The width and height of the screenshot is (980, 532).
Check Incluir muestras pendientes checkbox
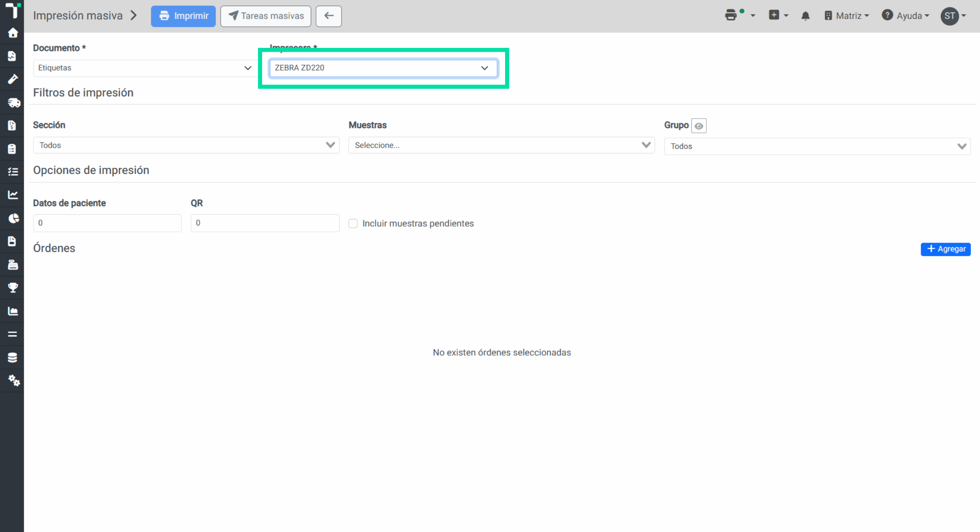click(353, 223)
